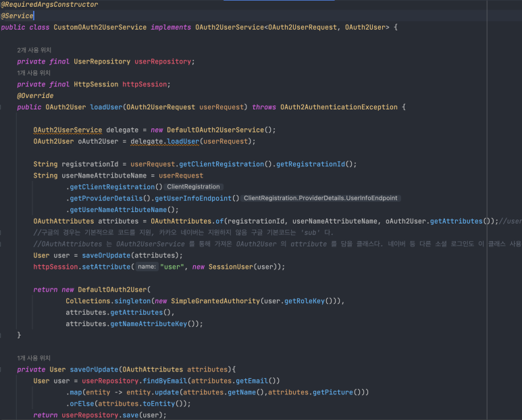The height and width of the screenshot is (420, 522).
Task: Click the comment starting with '//OAuthAttributes 는'
Action: [277, 244]
